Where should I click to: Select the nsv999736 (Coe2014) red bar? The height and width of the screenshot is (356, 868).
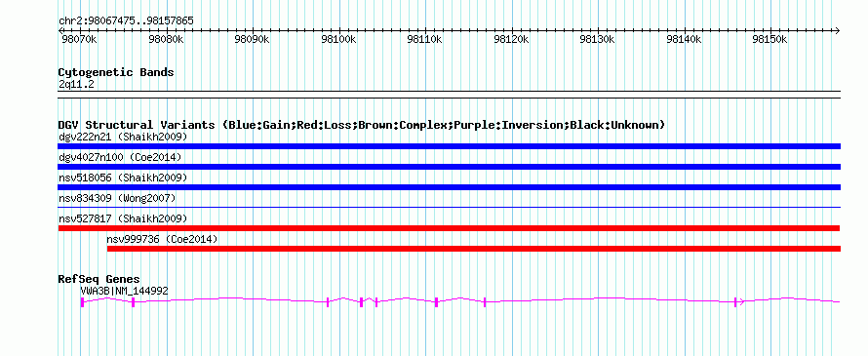point(474,249)
